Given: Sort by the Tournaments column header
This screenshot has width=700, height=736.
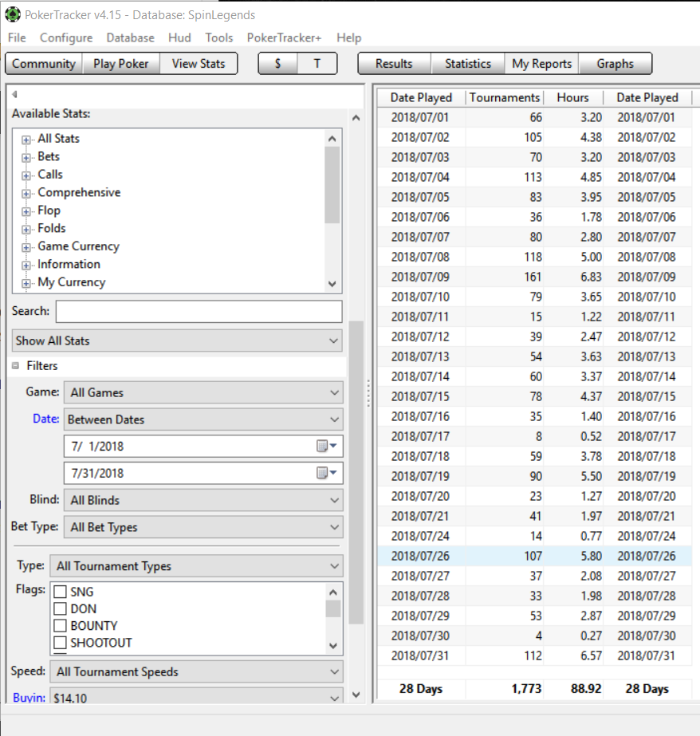Looking at the screenshot, I should coord(505,97).
